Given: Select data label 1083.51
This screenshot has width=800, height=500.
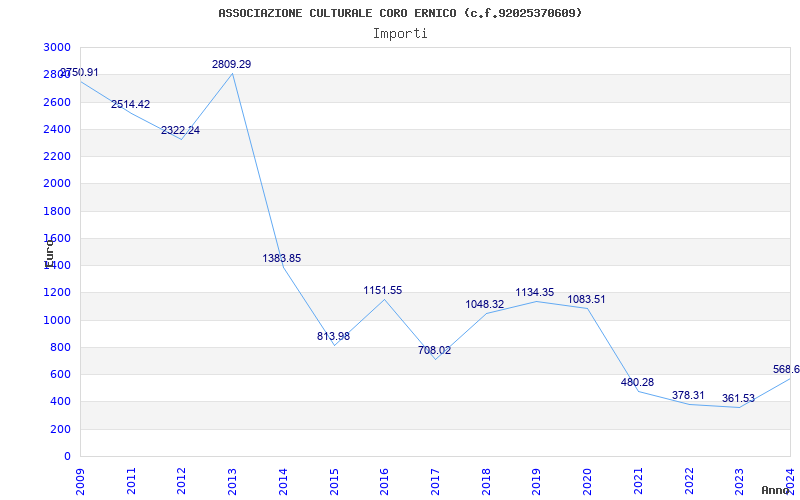Looking at the screenshot, I should (x=586, y=299).
